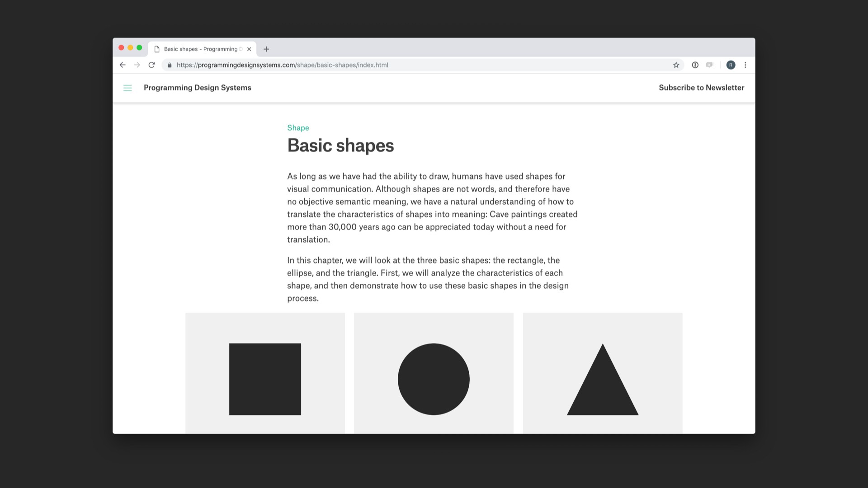
Task: Click the browser menu dots icon
Action: coord(745,65)
